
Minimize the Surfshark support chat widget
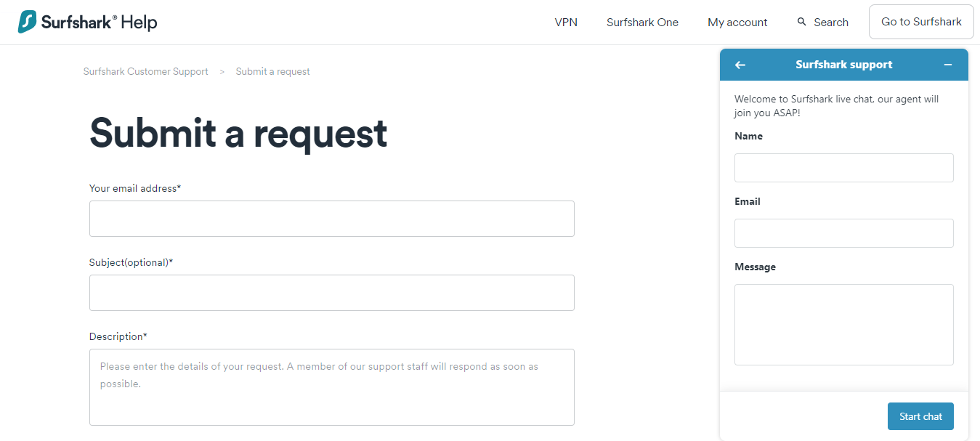(x=948, y=65)
